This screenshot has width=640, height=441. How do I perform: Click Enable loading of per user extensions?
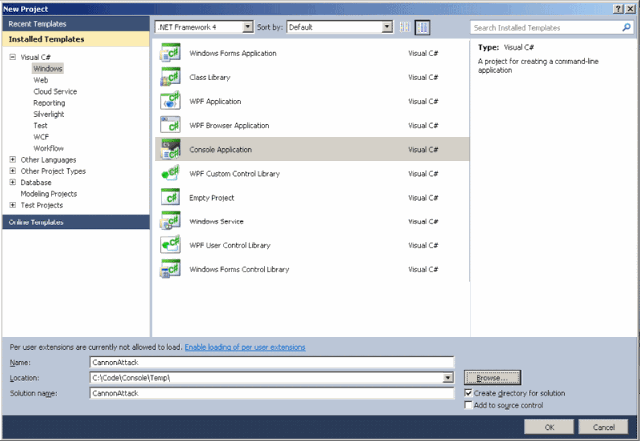(245, 347)
